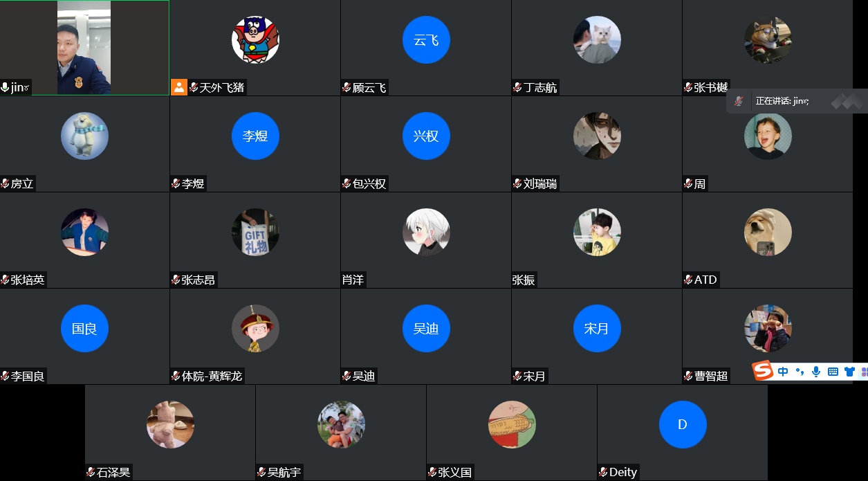The image size is (868, 481).
Task: Select jin's live video tile
Action: point(84,48)
